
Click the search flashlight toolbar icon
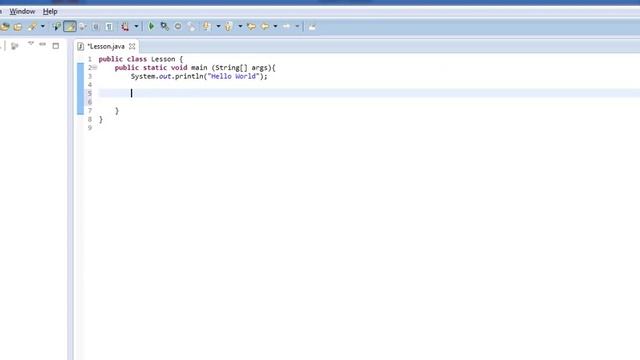coord(32,27)
